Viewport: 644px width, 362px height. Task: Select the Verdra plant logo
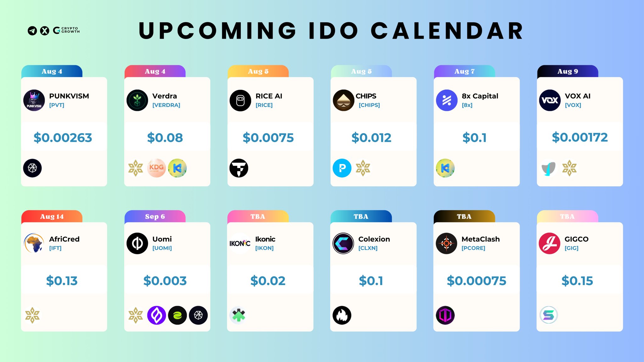137,100
